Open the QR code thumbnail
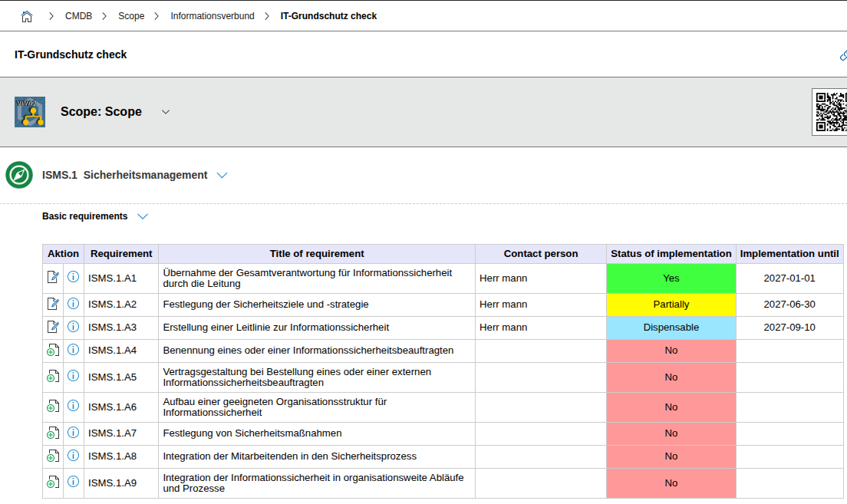Viewport: 847px width, 504px height. [x=831, y=112]
